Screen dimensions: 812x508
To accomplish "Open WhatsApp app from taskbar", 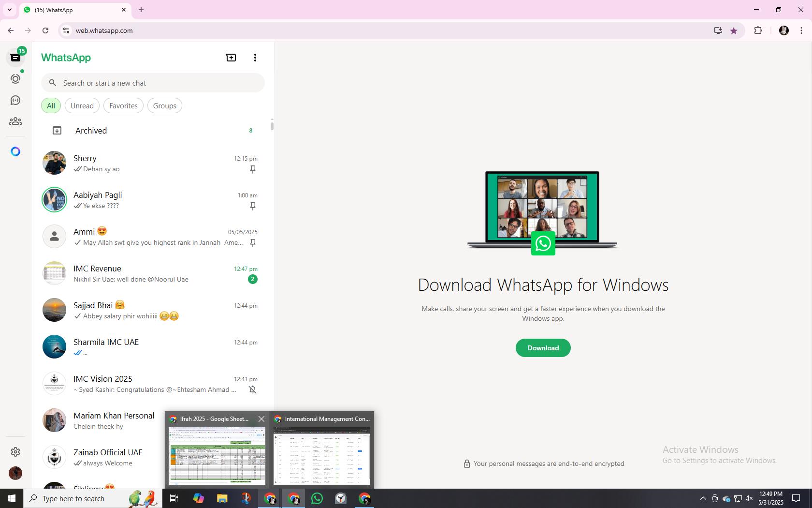I will [317, 498].
